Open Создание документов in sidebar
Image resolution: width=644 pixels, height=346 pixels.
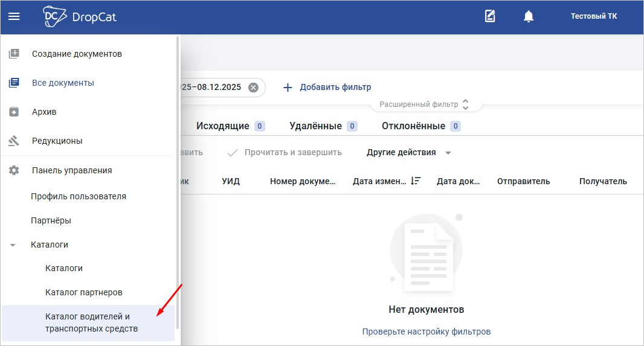point(77,54)
